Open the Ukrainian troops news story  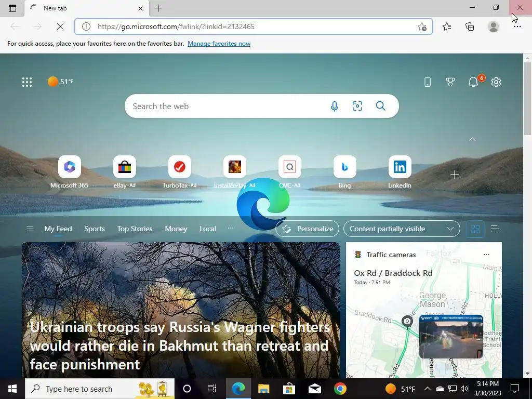coord(180,345)
